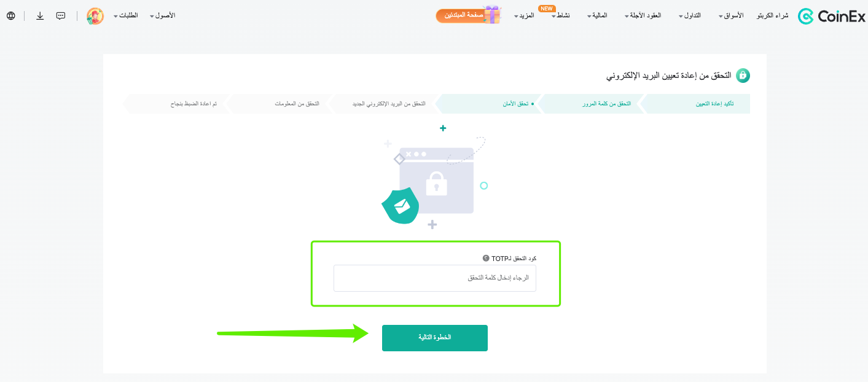The height and width of the screenshot is (382, 868).
Task: Focus the TOTP verification code field
Action: pos(435,278)
